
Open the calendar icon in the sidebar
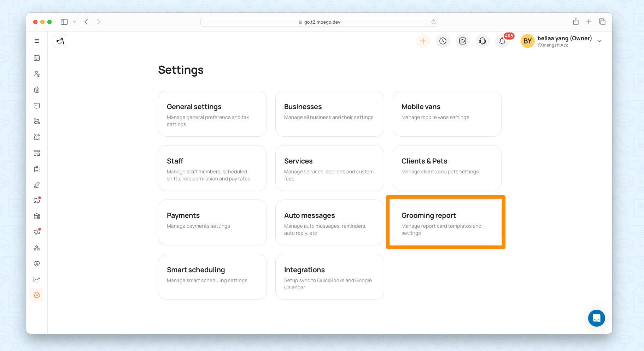pos(37,58)
